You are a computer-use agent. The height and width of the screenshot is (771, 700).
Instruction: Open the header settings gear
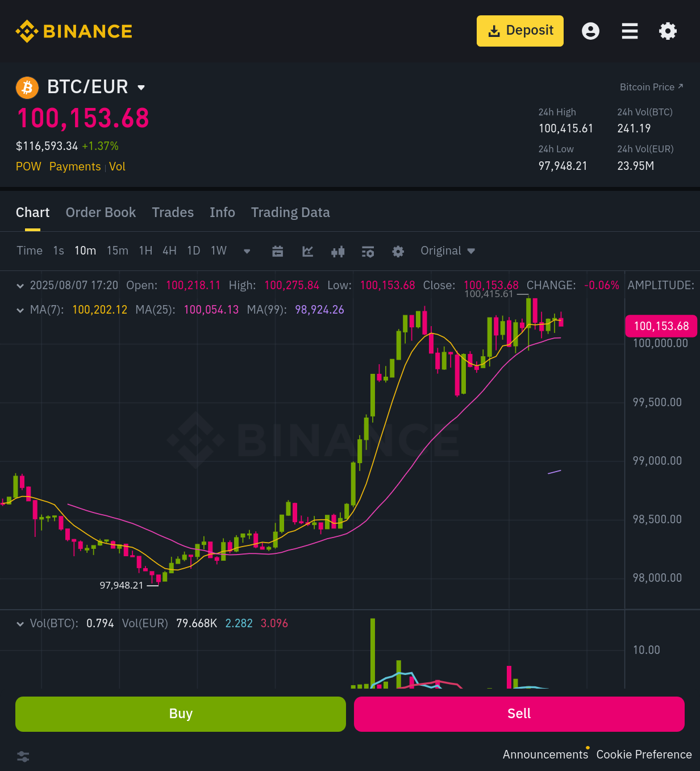668,31
